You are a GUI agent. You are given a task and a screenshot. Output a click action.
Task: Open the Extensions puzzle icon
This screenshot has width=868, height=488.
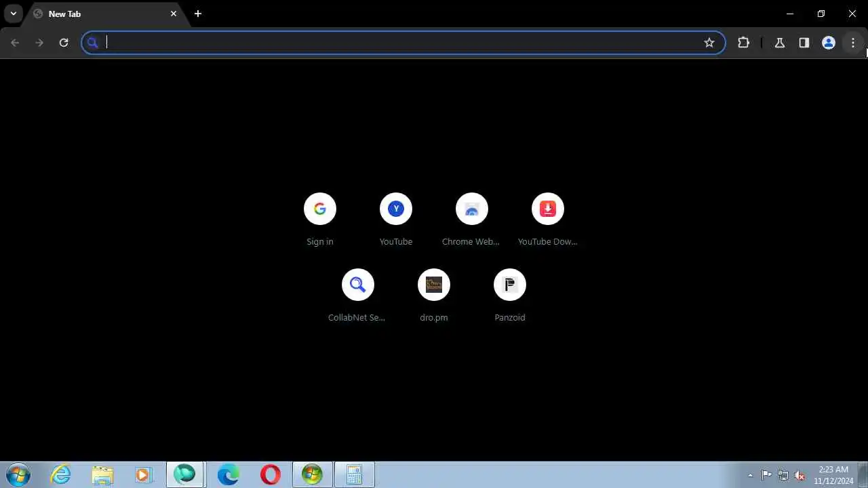[743, 43]
